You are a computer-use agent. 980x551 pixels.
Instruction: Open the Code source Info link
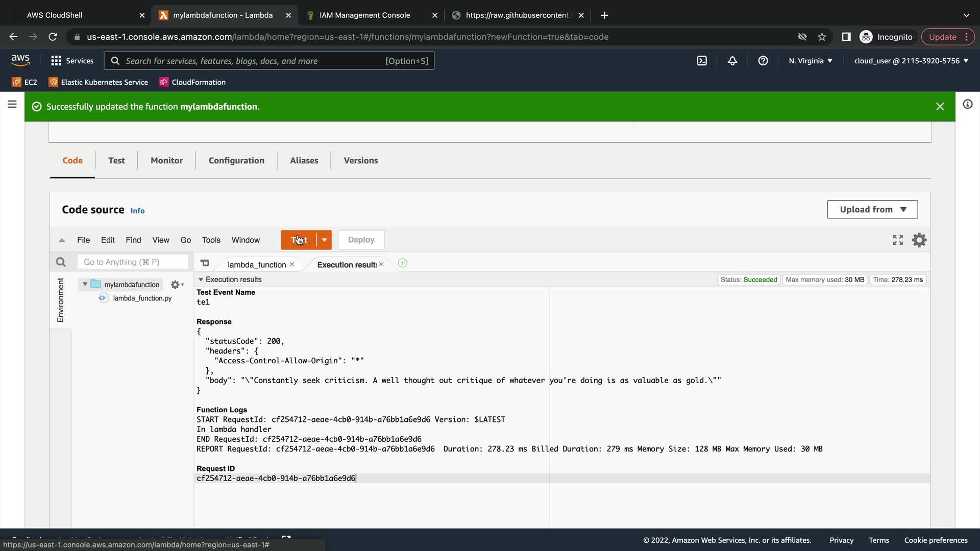(137, 211)
